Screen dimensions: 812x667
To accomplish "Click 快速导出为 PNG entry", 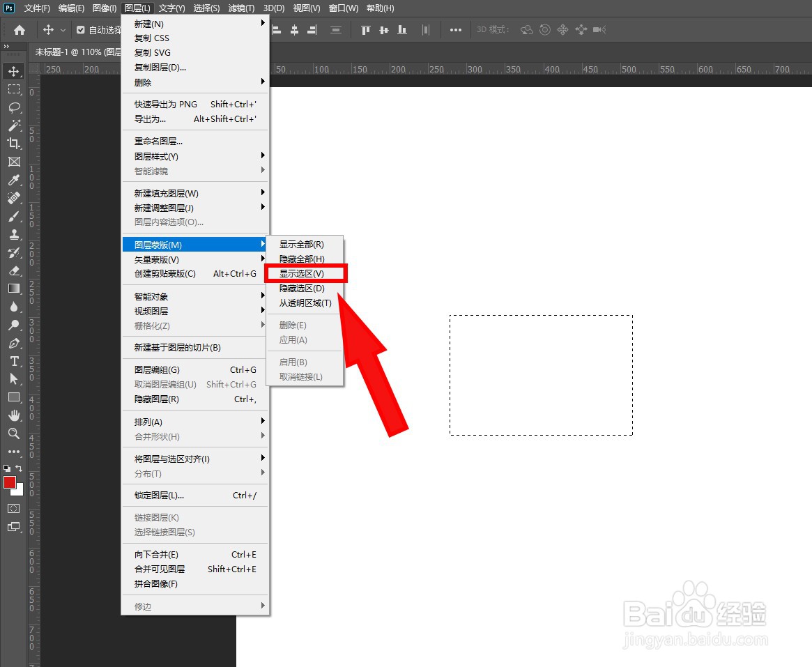I will (x=195, y=104).
